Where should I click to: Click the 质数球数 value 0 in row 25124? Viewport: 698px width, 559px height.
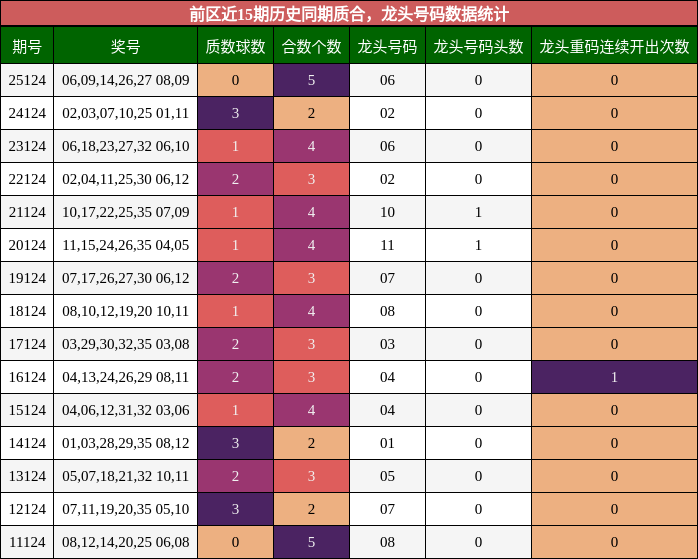click(235, 80)
